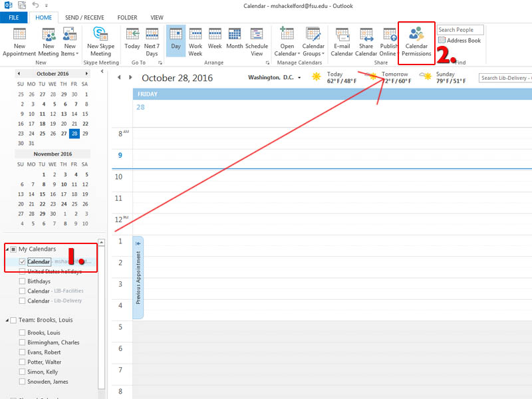
Task: Check the Snowden, James calendar
Action: (x=22, y=382)
